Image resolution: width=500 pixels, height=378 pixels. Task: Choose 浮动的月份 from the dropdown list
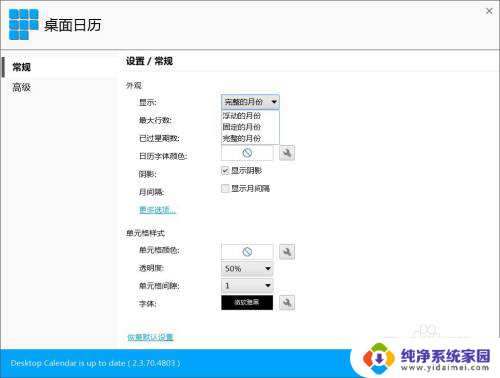click(x=250, y=116)
